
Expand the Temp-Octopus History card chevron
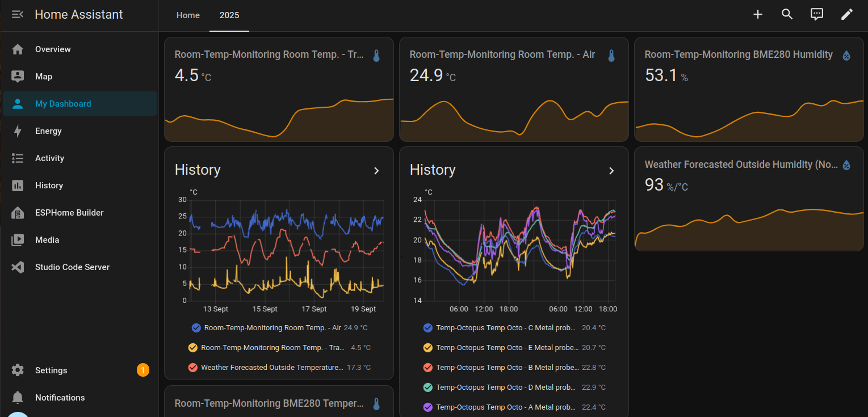click(x=611, y=171)
